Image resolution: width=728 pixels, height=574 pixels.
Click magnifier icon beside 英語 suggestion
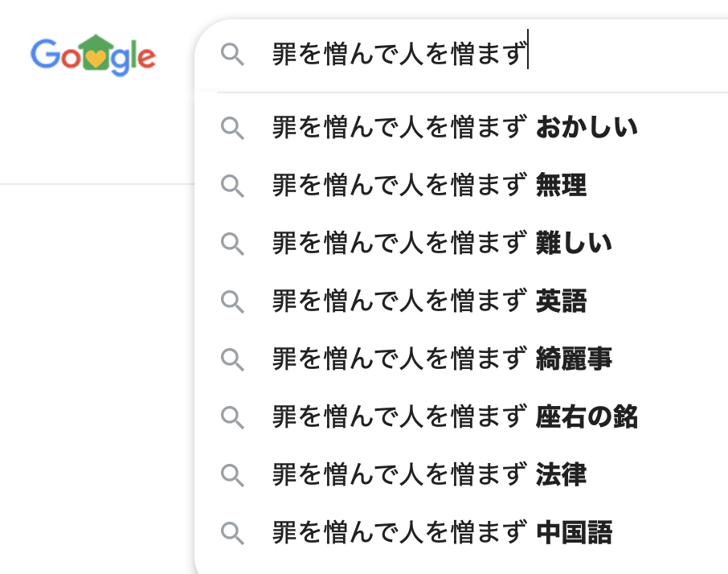[x=232, y=301]
